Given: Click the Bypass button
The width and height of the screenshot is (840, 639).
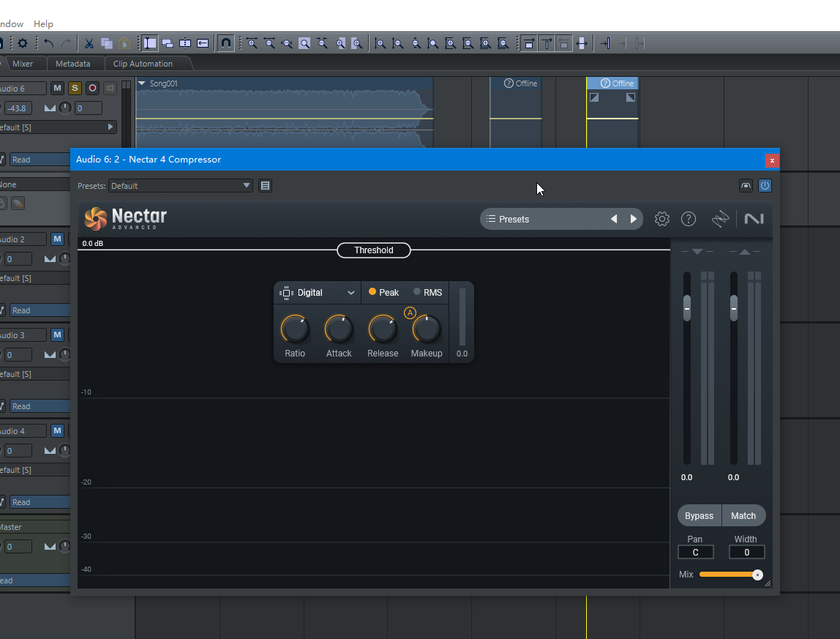Looking at the screenshot, I should tap(699, 516).
